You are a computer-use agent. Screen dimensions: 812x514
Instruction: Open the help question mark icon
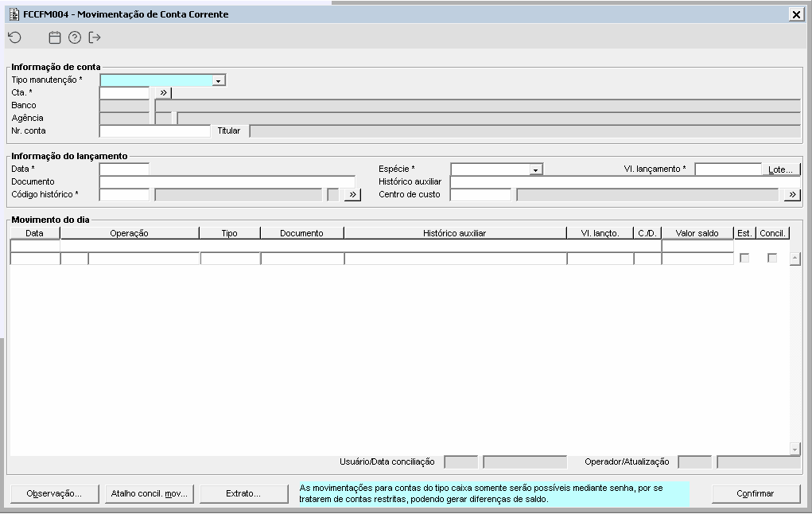[75, 37]
